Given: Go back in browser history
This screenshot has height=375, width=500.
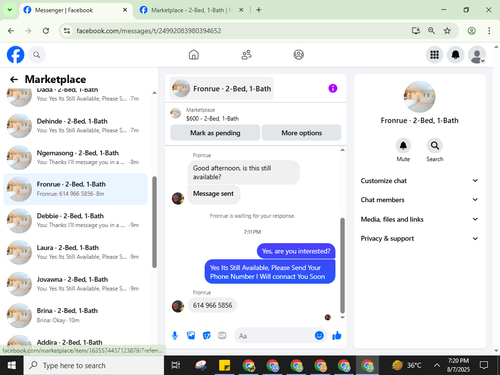Looking at the screenshot, I should [11, 31].
